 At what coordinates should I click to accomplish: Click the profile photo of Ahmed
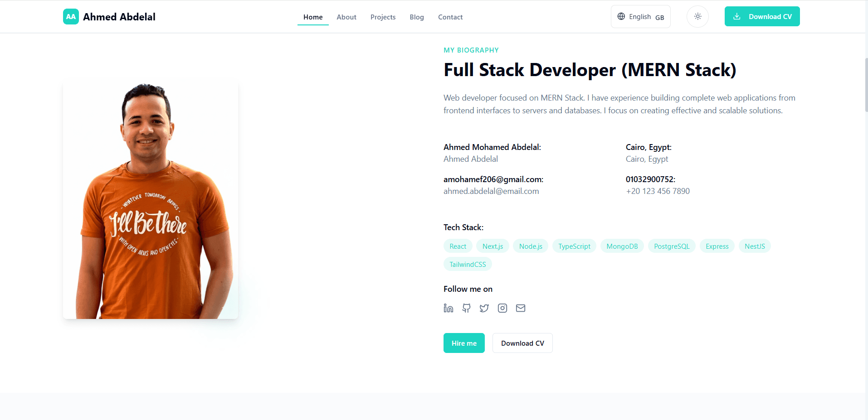pyautogui.click(x=151, y=200)
